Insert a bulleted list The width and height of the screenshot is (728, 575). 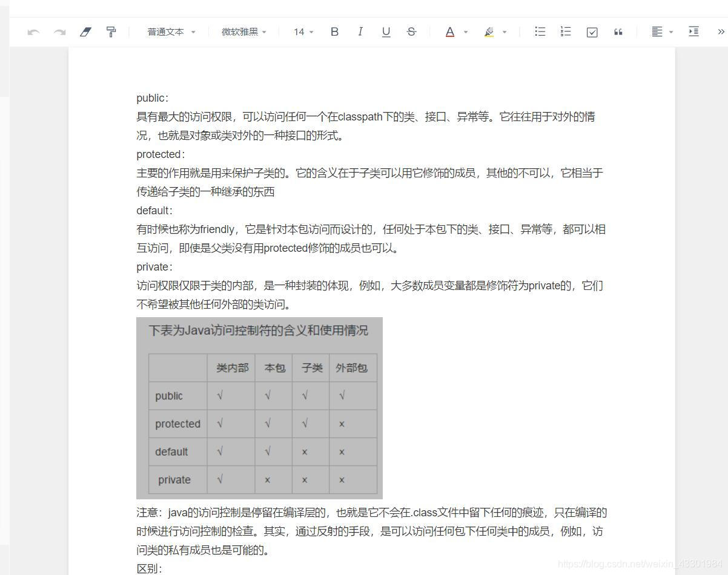[x=540, y=31]
